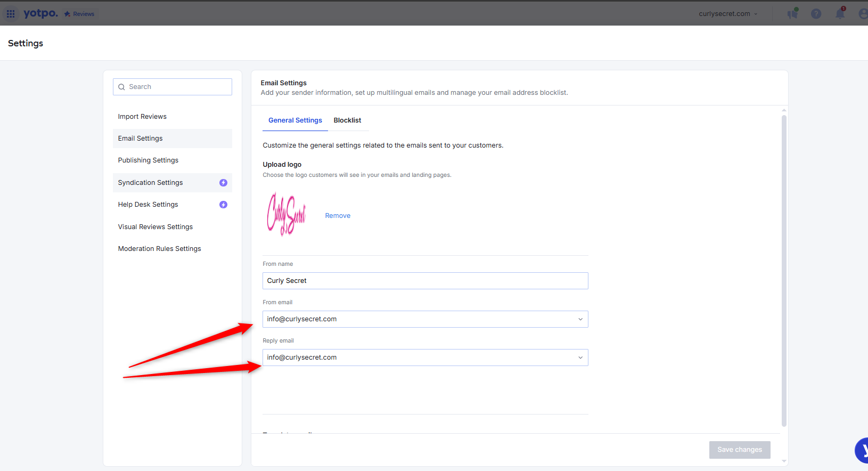Open the From email dropdown
This screenshot has height=471, width=868.
point(425,319)
